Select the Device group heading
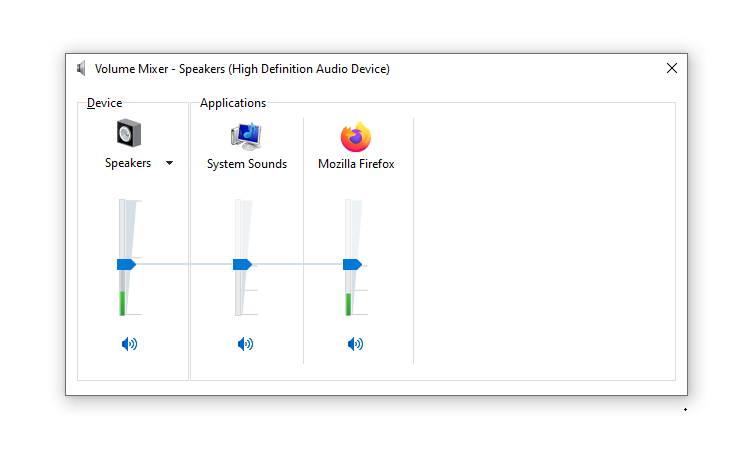 (x=104, y=103)
